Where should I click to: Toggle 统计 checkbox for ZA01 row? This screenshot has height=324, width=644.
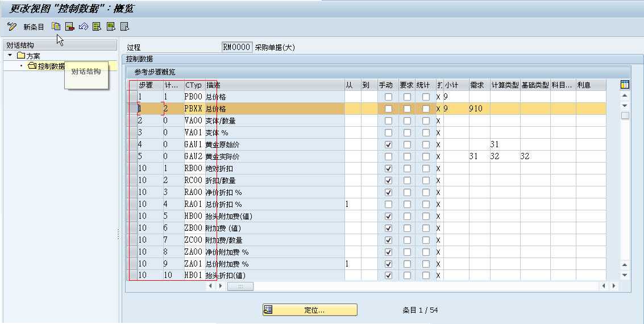(426, 264)
